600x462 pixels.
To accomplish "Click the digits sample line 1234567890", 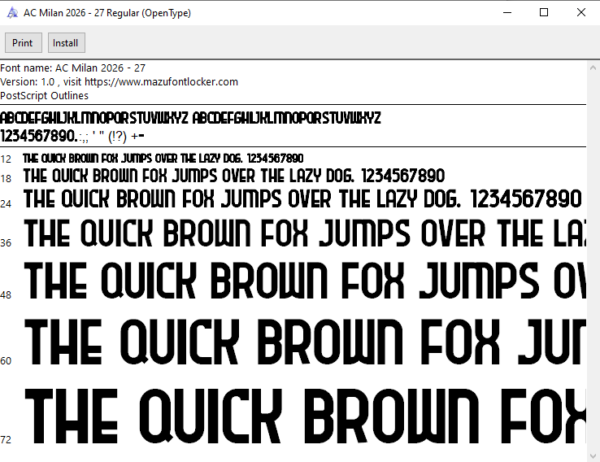I will 72,136.
